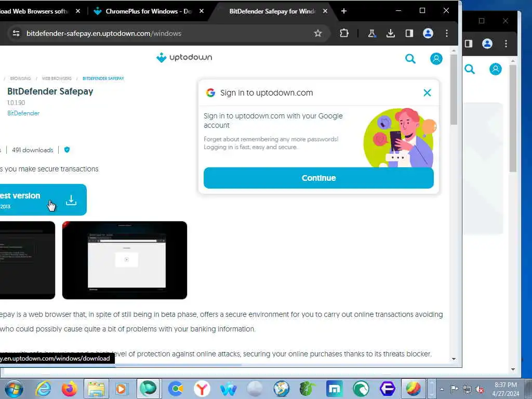Open Yandex browser from the taskbar

pos(202,389)
